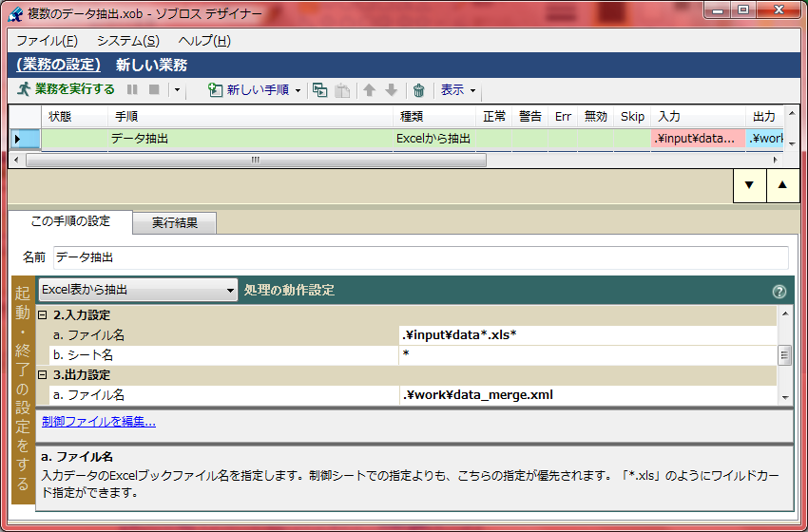Move step up with the up arrow icon
Image resolution: width=808 pixels, height=532 pixels.
(369, 90)
